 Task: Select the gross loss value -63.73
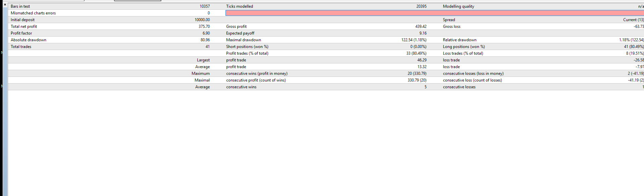click(639, 27)
